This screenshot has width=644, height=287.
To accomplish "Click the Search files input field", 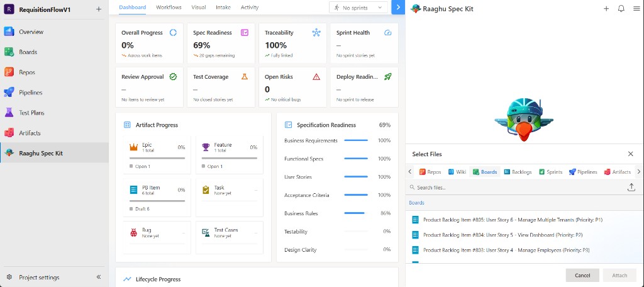I will 516,188.
